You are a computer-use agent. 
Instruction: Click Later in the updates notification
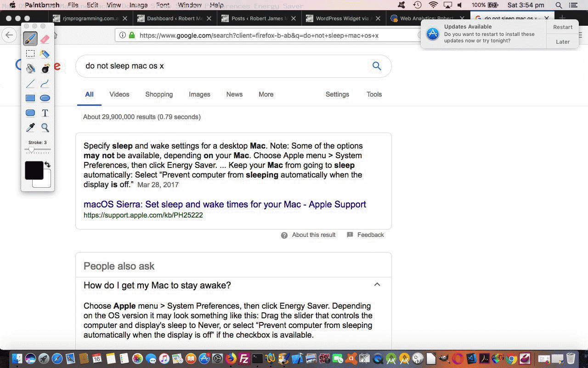[x=563, y=42]
